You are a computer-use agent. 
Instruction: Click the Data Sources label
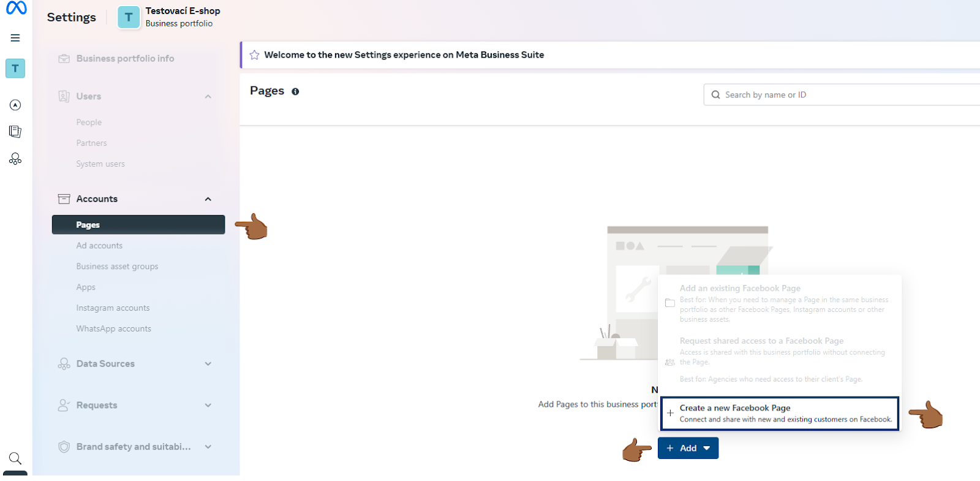[x=105, y=364]
